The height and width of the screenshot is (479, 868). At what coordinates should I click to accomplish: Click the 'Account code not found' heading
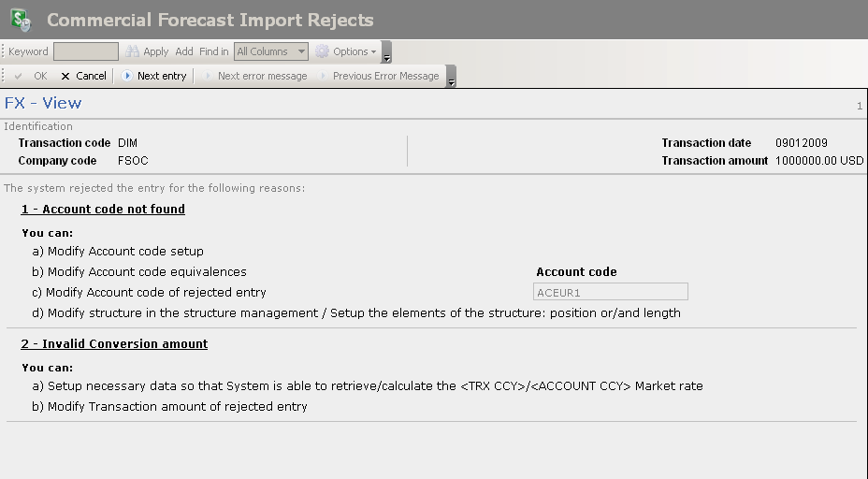point(113,209)
